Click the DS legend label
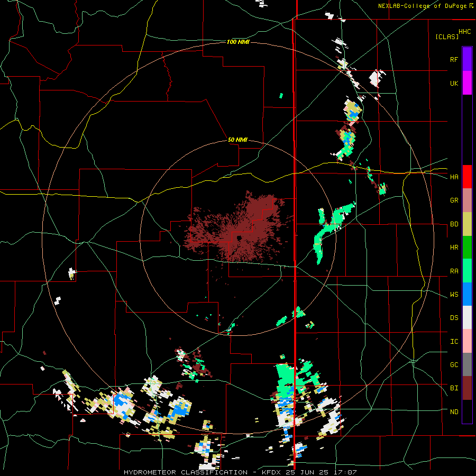 (454, 317)
